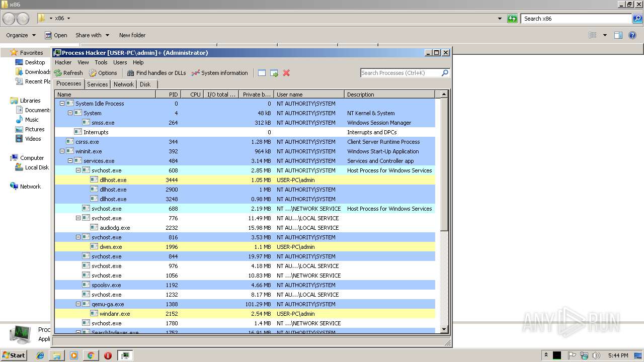Collapse svchost.exe PID 776 node

pyautogui.click(x=78, y=218)
